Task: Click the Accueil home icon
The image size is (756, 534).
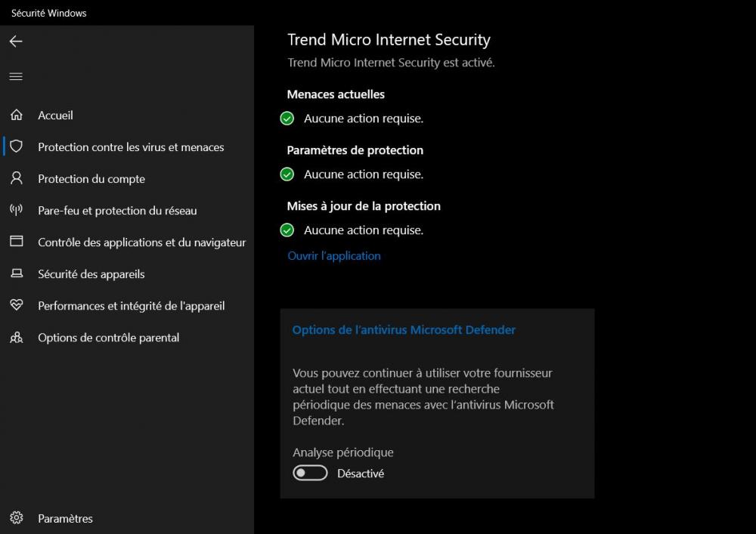Action: click(x=16, y=116)
